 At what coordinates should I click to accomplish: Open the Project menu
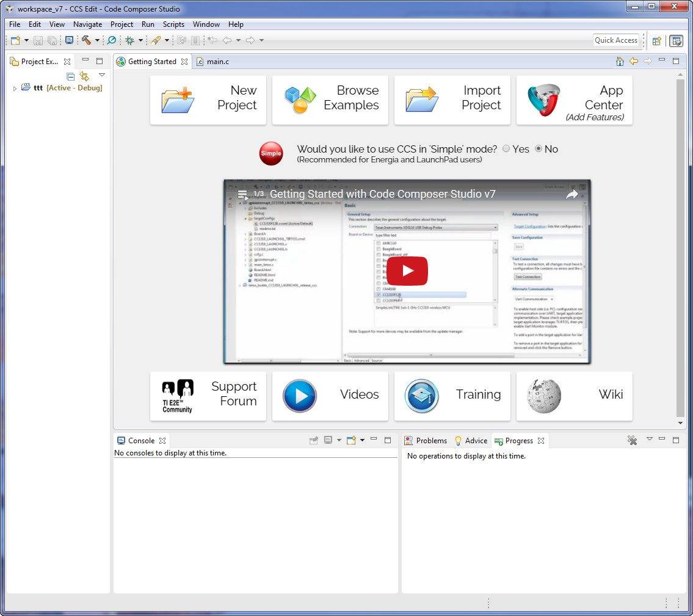122,24
